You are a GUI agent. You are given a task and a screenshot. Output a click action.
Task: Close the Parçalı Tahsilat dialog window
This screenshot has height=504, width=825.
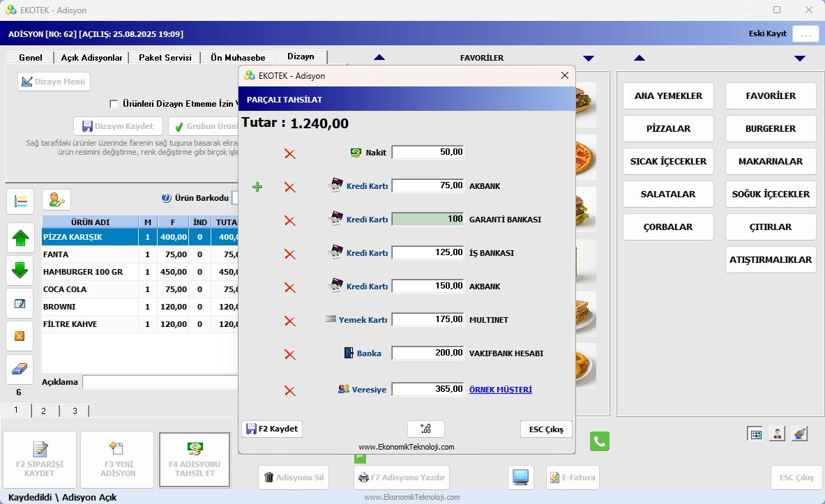[565, 76]
